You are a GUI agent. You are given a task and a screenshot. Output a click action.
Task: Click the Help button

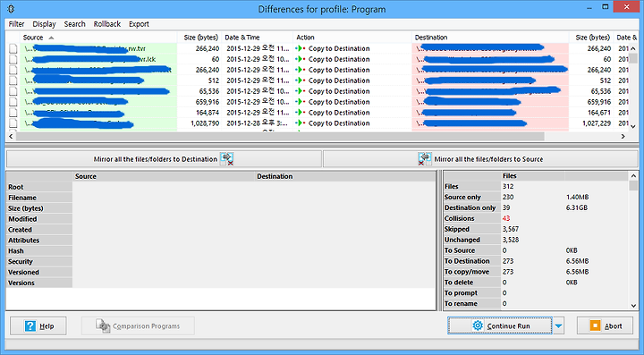[x=38, y=325]
